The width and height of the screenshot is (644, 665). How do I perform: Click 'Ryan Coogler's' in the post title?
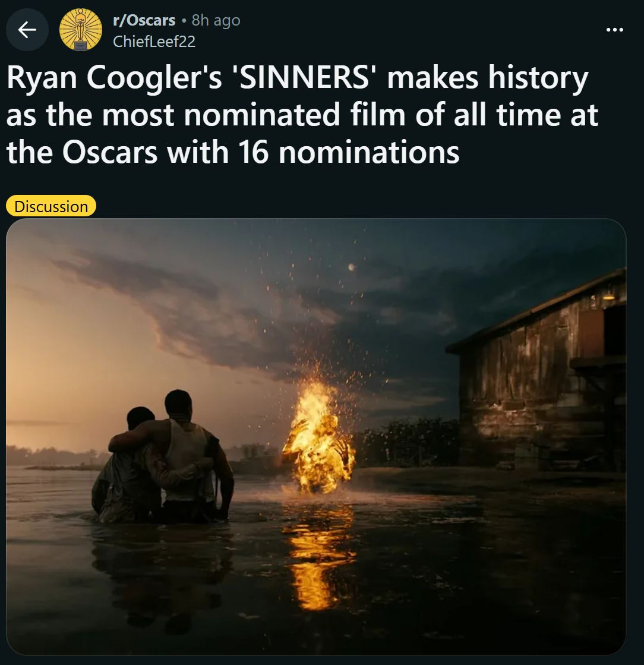click(x=114, y=78)
